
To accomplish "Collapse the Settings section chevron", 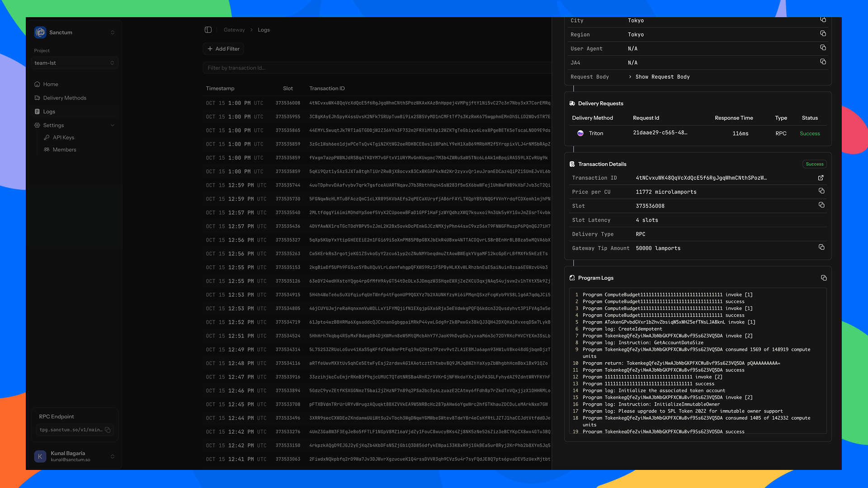I will (113, 125).
